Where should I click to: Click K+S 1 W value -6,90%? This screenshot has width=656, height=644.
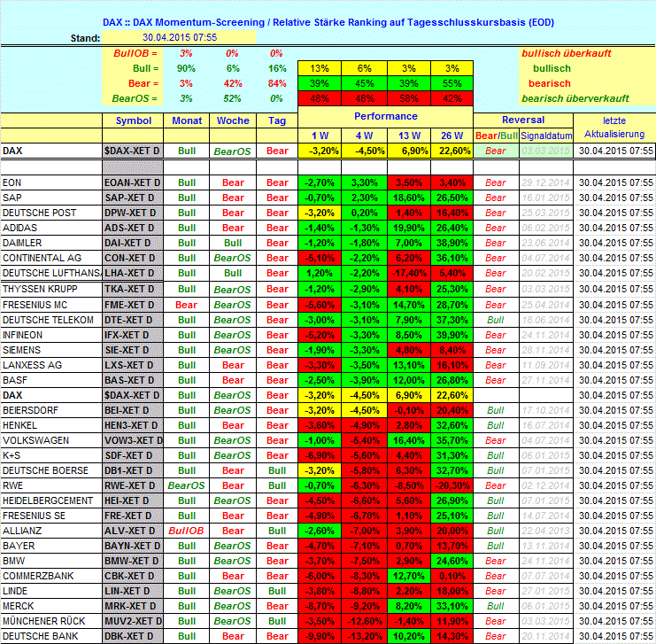pos(320,455)
